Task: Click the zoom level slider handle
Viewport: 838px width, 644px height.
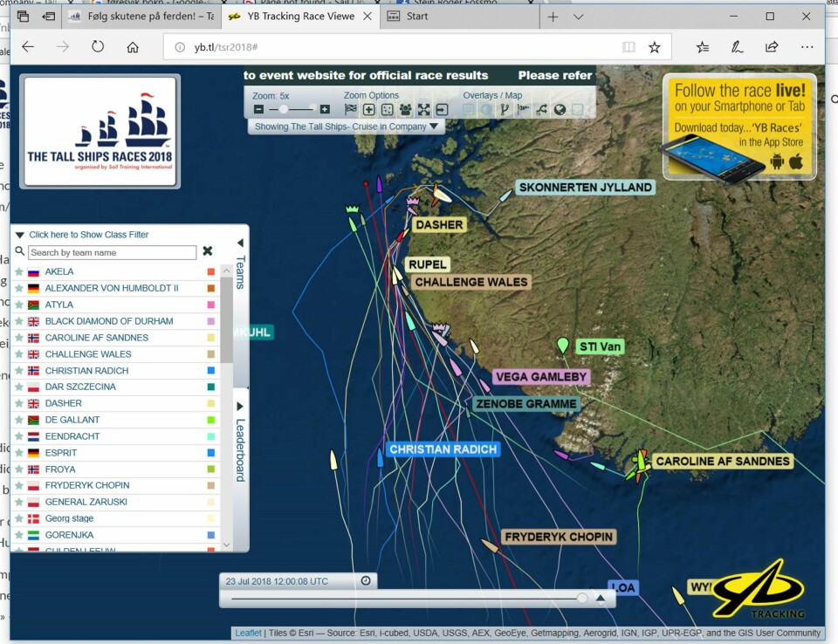Action: (283, 110)
